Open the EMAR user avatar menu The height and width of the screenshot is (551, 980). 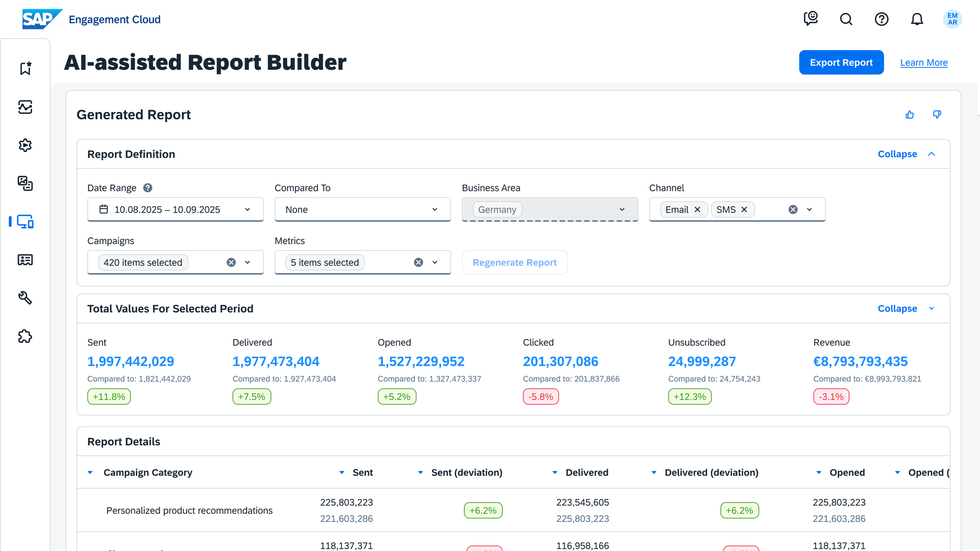[952, 19]
